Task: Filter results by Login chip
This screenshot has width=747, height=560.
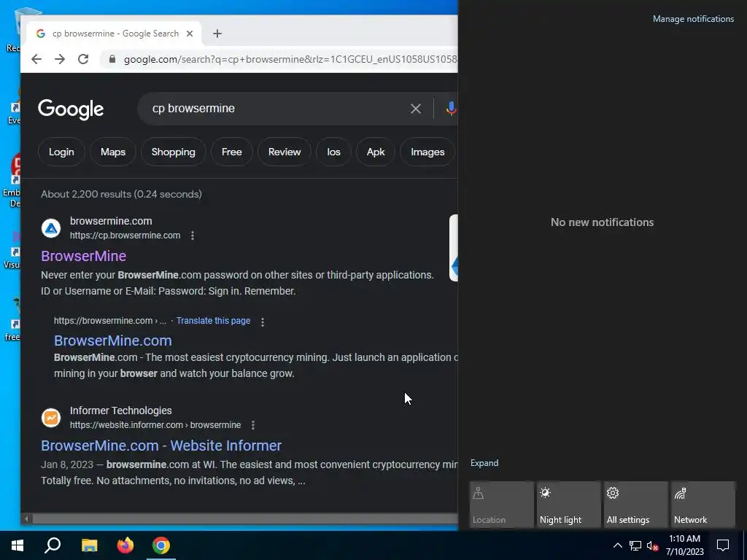Action: pyautogui.click(x=61, y=152)
